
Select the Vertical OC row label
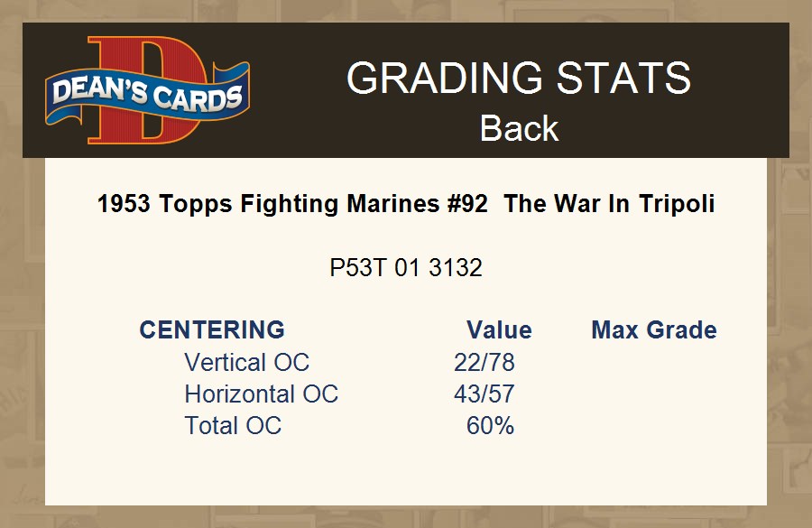click(x=246, y=363)
